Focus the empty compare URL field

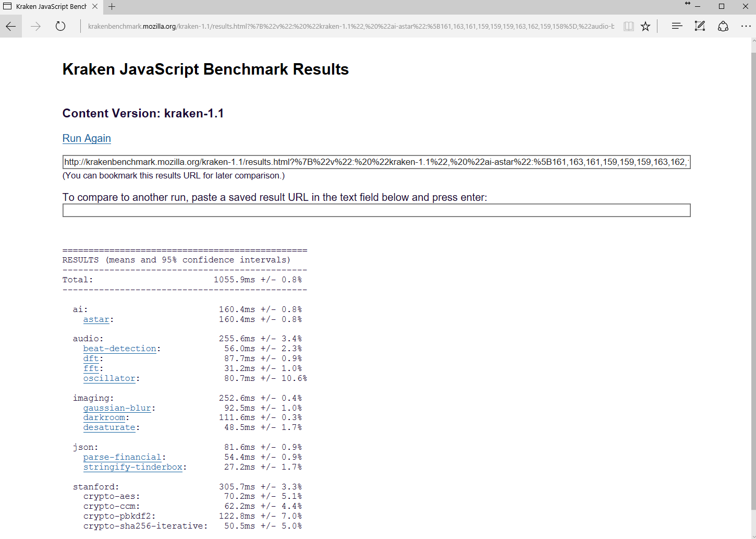tap(376, 210)
